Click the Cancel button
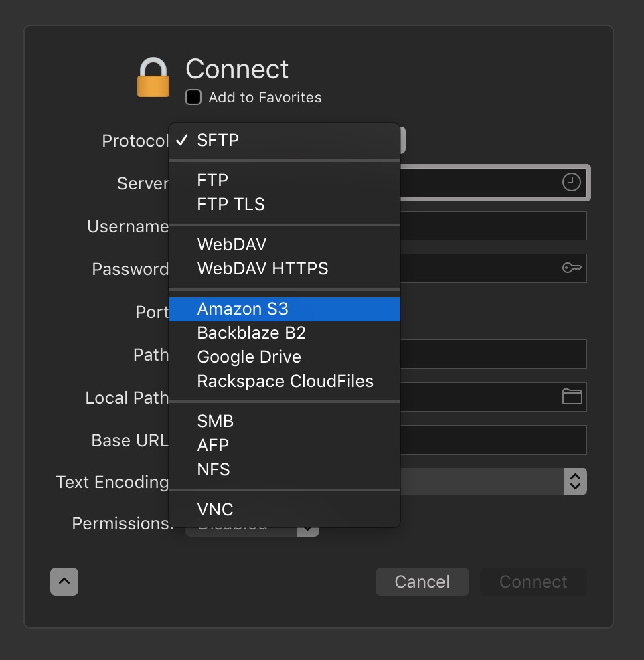 (422, 581)
